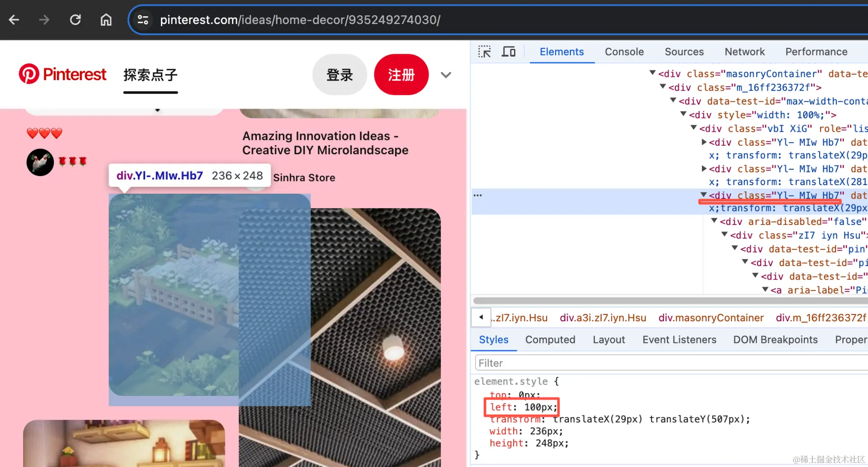Collapse the zI7 iyn Hsu div node
868x467 pixels.
pyautogui.click(x=725, y=235)
